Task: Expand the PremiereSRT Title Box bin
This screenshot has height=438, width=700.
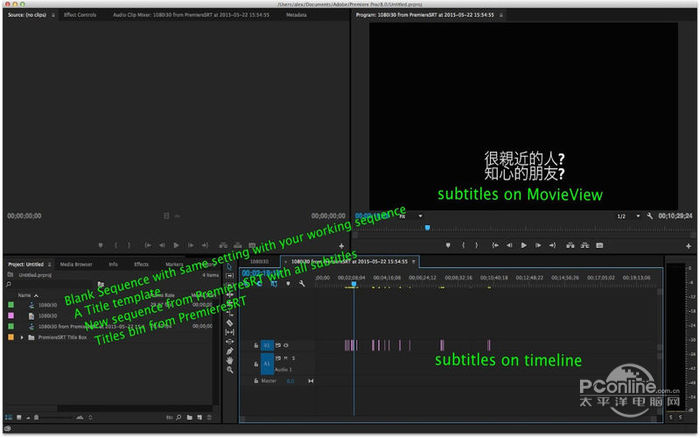Action: [22, 337]
